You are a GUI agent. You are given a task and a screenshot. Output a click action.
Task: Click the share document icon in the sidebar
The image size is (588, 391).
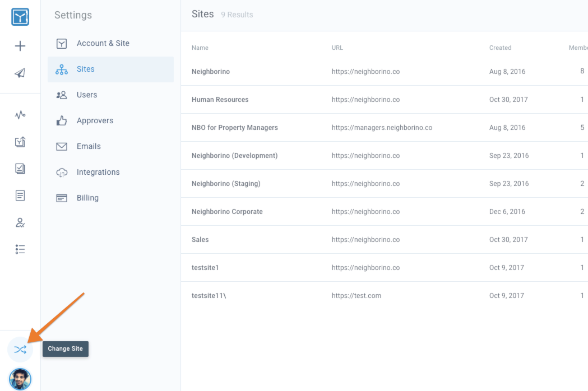point(20,142)
